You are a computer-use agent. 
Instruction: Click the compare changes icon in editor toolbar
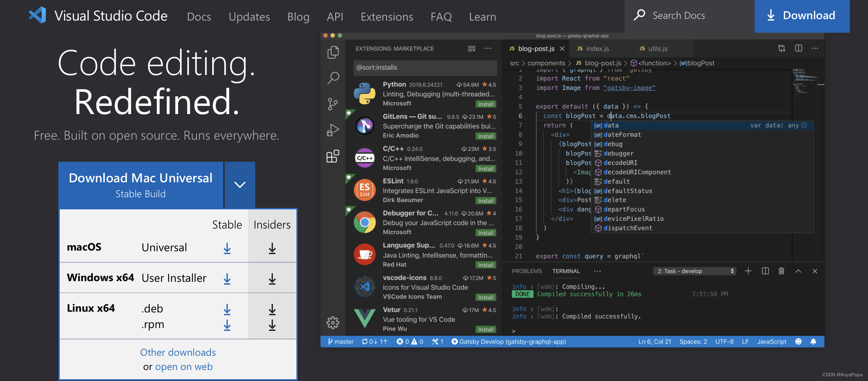click(x=782, y=48)
